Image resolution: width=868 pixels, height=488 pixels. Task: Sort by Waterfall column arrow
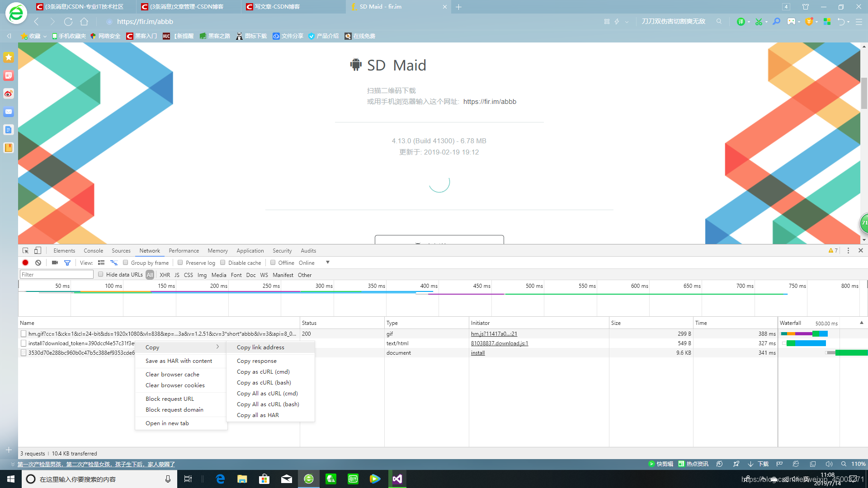pyautogui.click(x=862, y=323)
